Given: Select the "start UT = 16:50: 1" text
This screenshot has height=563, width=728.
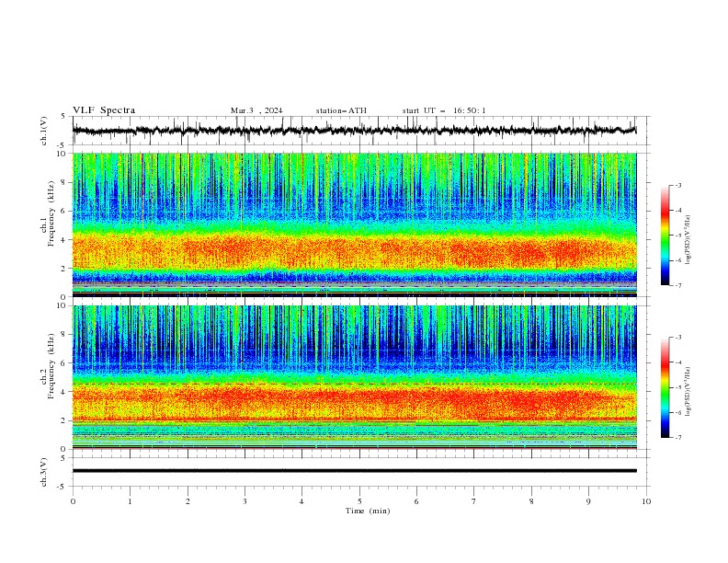Looking at the screenshot, I should (444, 110).
